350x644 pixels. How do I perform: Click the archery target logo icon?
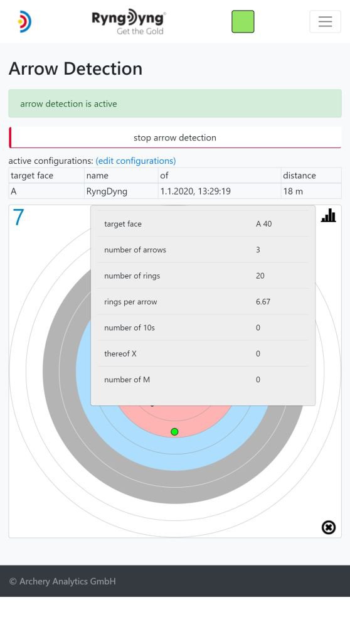[x=24, y=22]
